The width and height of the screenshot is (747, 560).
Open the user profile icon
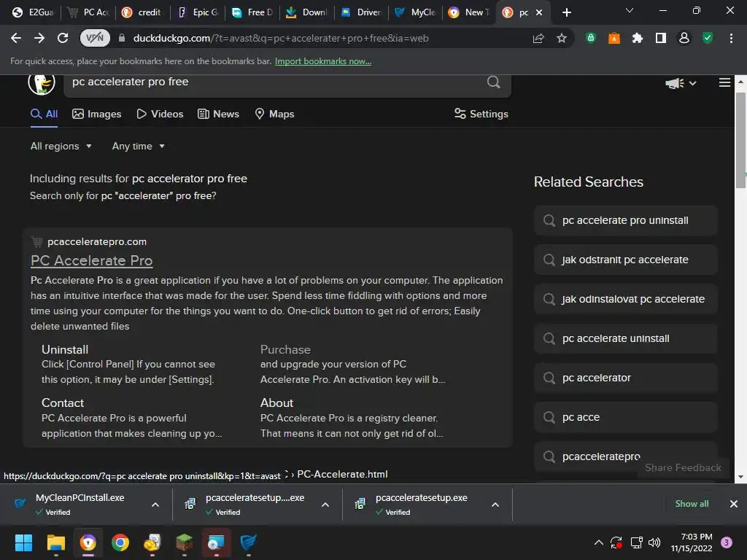tap(684, 38)
